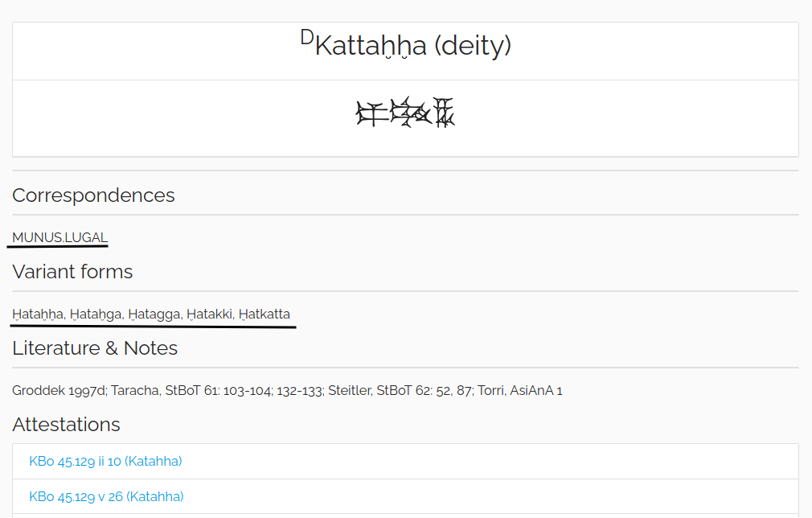Select the Ḫataḫga variant form
This screenshot has width=812, height=518.
pyautogui.click(x=96, y=314)
